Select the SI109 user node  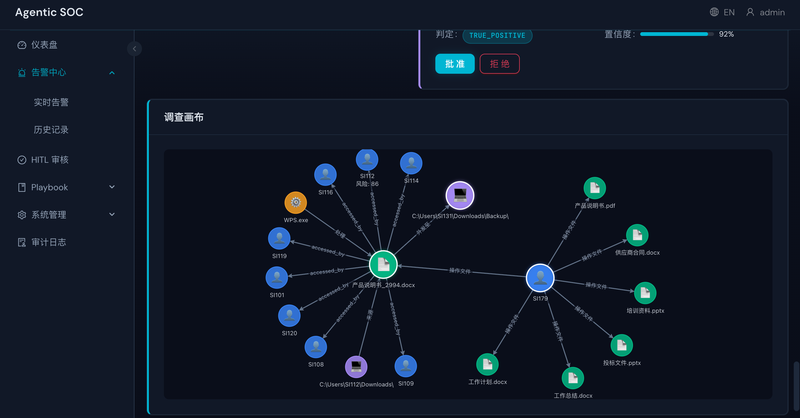(406, 366)
